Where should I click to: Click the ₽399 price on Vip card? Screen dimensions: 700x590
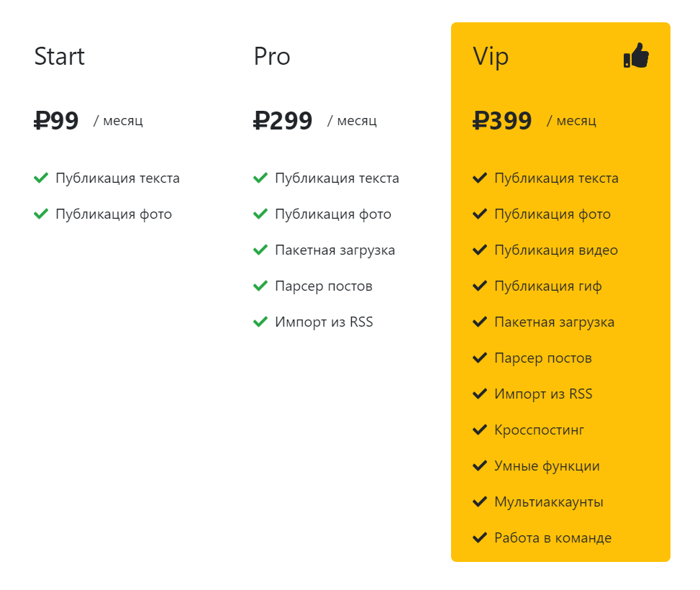click(502, 121)
